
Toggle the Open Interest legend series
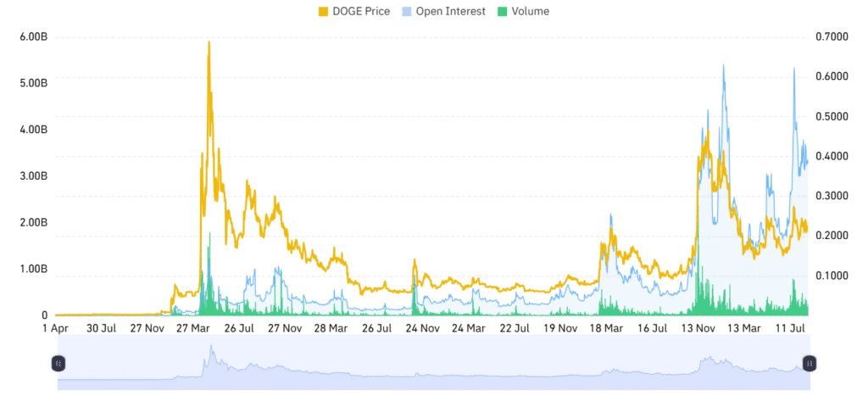coord(444,11)
